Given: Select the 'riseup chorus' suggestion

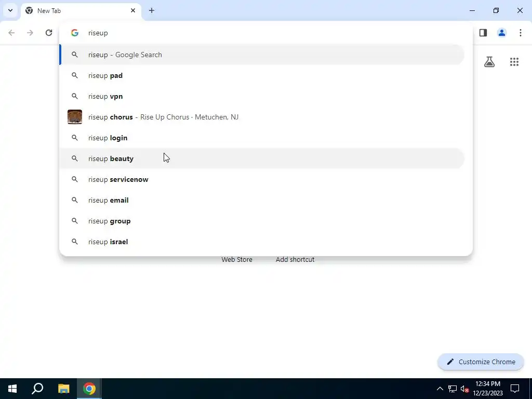Looking at the screenshot, I should coord(262,117).
